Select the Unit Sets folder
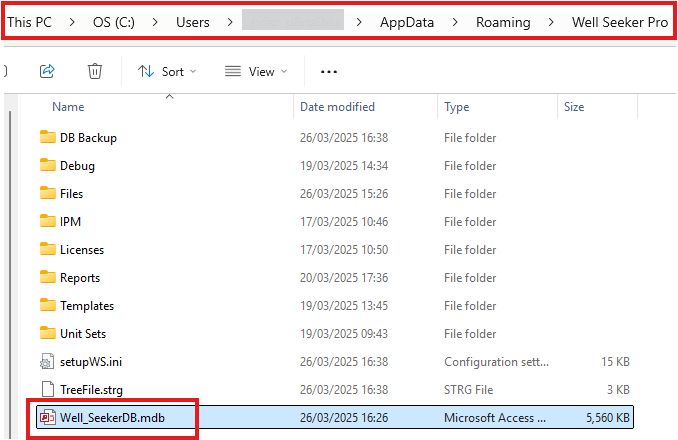 click(x=83, y=334)
